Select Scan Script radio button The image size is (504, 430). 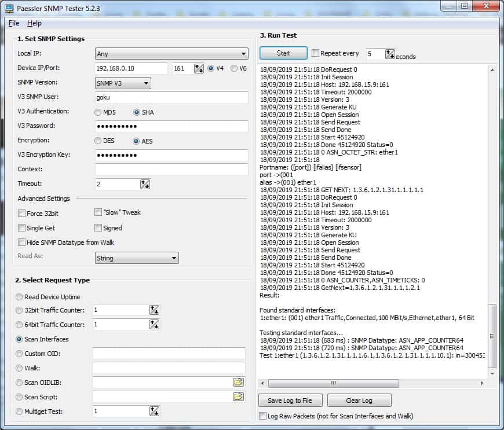(x=19, y=397)
